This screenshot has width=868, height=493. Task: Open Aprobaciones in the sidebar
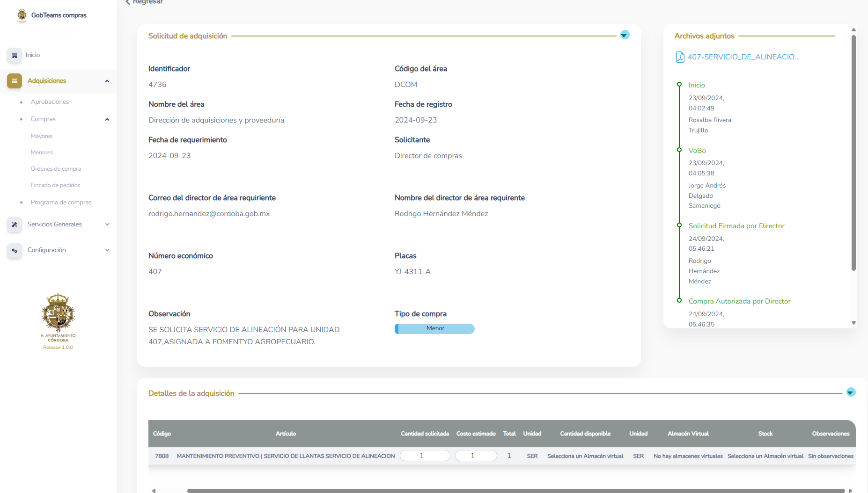50,102
